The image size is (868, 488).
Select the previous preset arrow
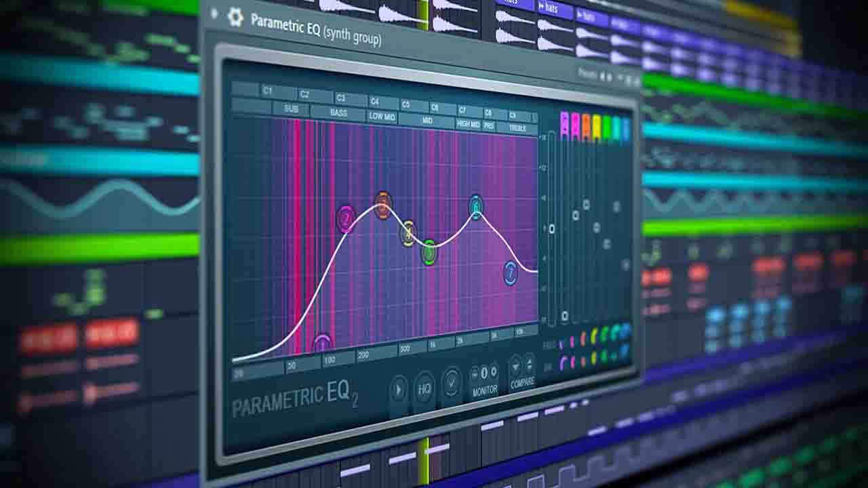pyautogui.click(x=602, y=77)
